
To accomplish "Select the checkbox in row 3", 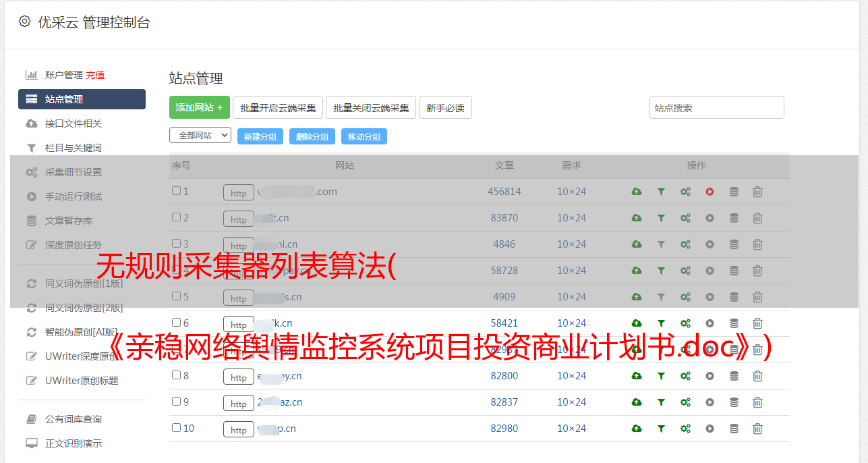I will (x=176, y=244).
